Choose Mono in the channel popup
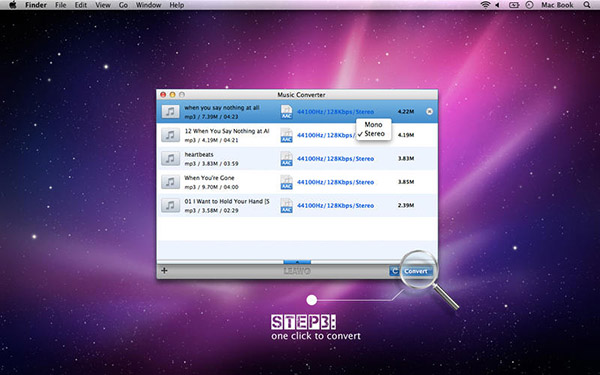The width and height of the screenshot is (600, 375). [x=373, y=124]
